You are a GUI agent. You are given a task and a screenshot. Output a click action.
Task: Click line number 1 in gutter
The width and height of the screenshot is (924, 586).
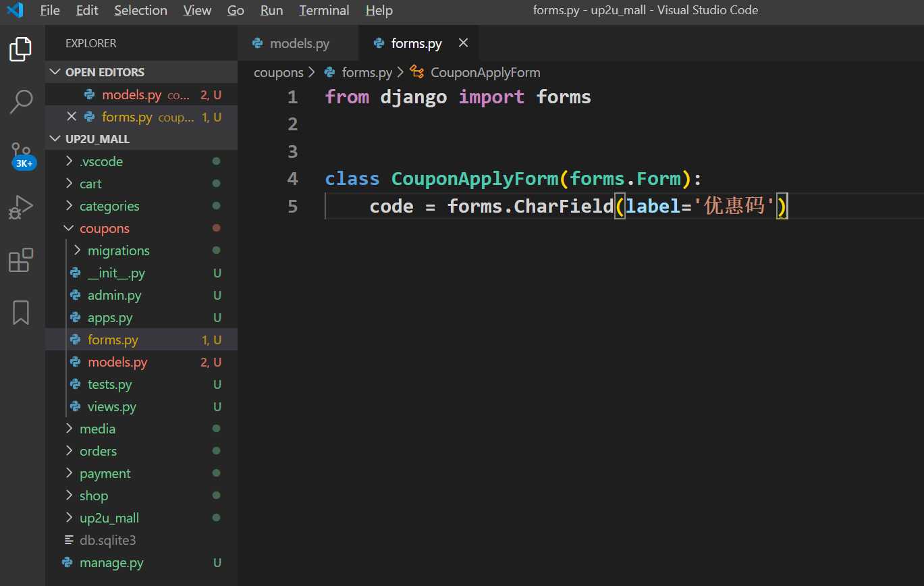coord(292,97)
